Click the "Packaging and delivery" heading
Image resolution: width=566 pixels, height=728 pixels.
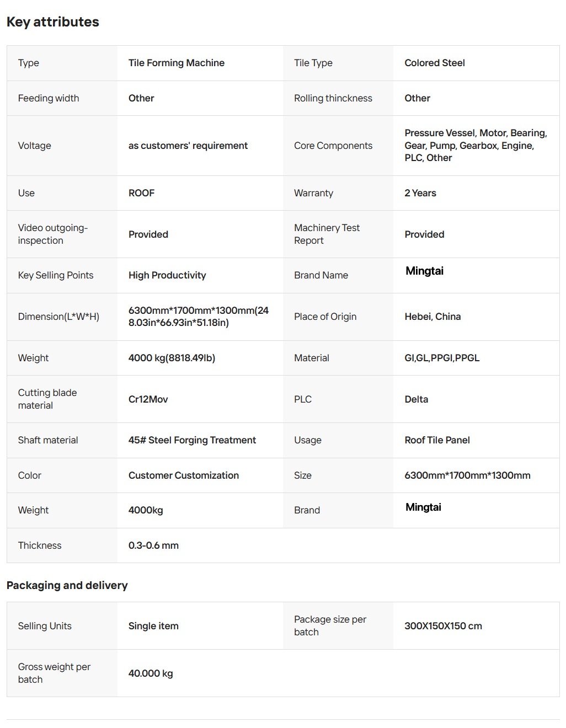pyautogui.click(x=67, y=585)
